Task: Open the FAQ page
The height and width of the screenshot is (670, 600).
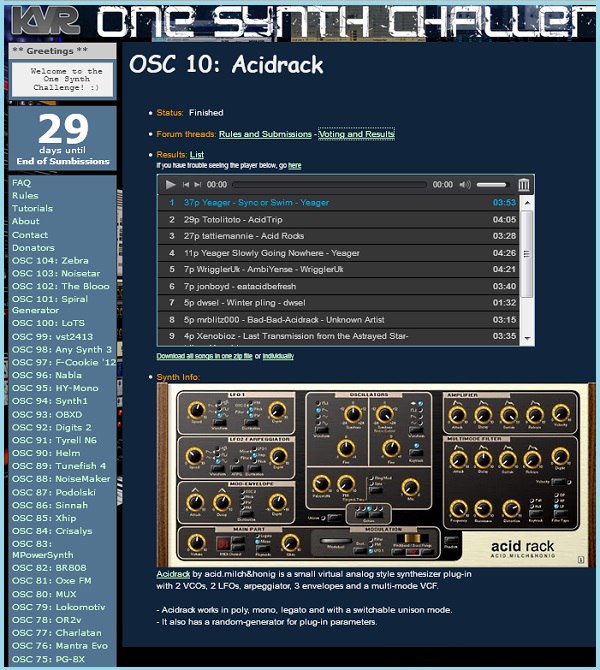Action: [21, 183]
